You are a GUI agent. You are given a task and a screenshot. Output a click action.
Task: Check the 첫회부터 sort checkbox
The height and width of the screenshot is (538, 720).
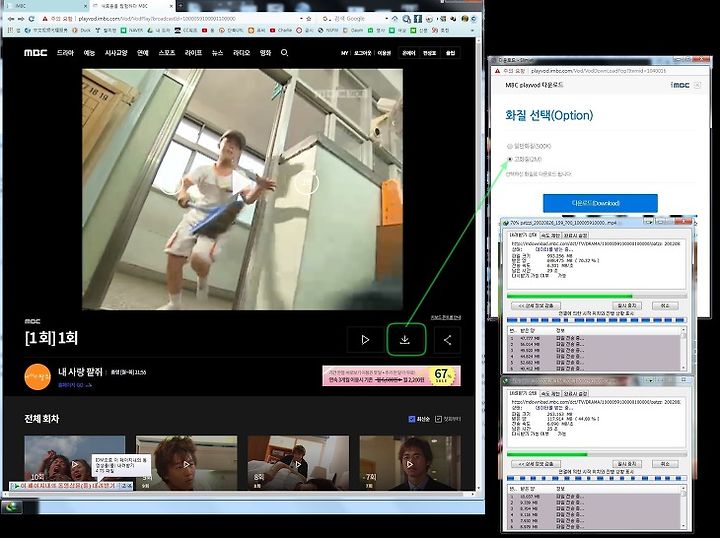coord(438,419)
